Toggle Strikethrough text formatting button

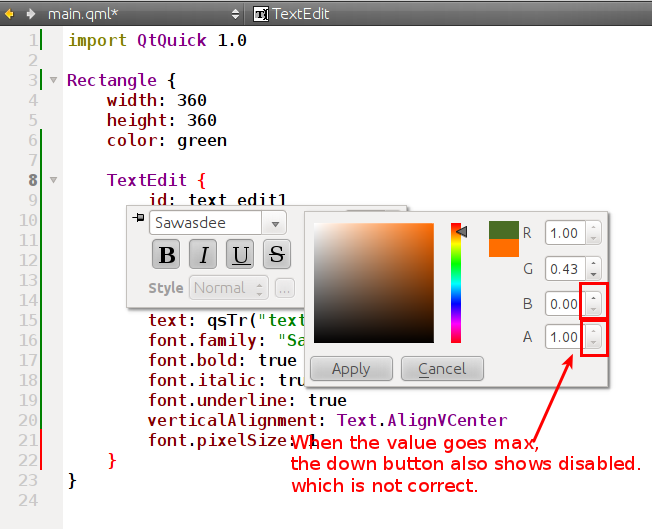[277, 254]
